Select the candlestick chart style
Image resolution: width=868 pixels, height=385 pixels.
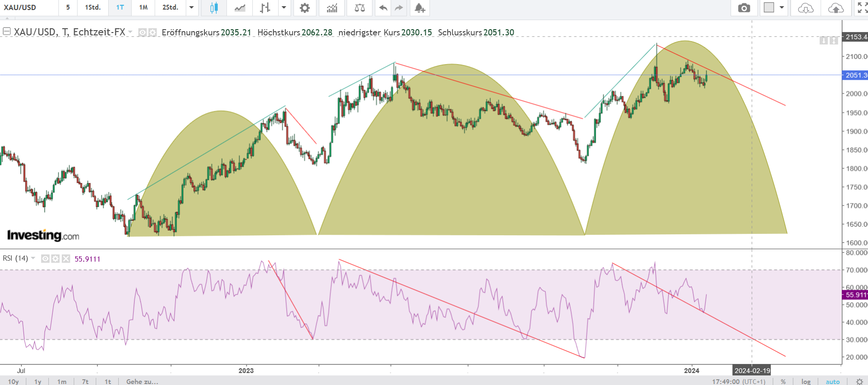(x=214, y=8)
